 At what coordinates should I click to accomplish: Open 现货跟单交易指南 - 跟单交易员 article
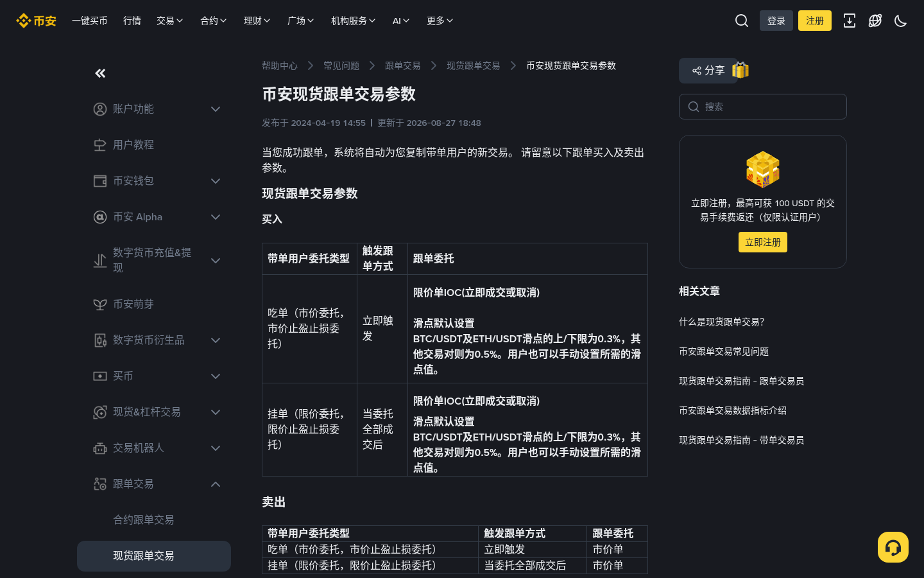(742, 381)
